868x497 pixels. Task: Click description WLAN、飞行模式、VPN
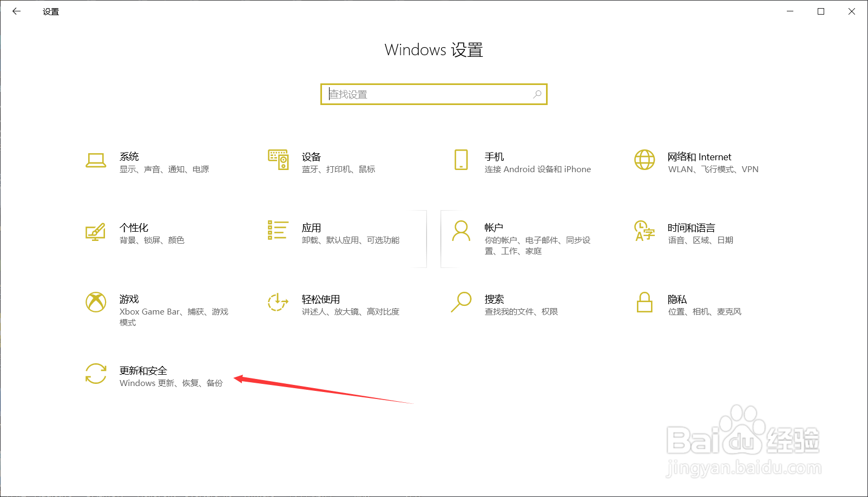point(713,169)
